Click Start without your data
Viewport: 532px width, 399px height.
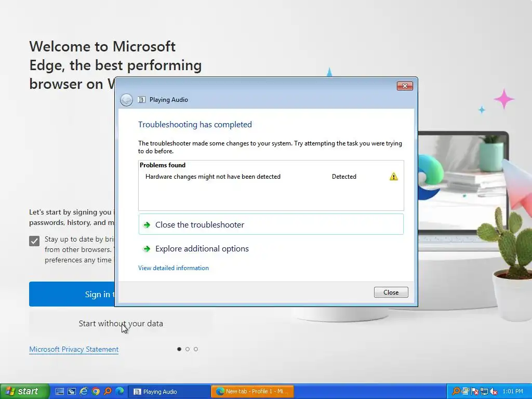tap(121, 323)
